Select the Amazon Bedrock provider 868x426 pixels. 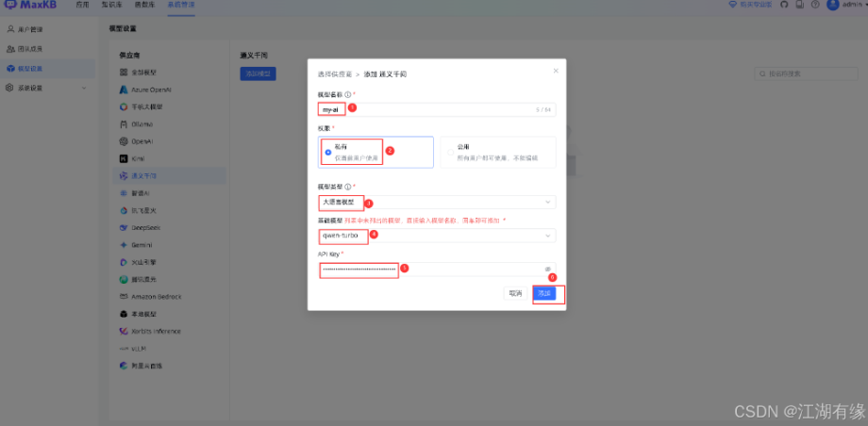pyautogui.click(x=170, y=297)
